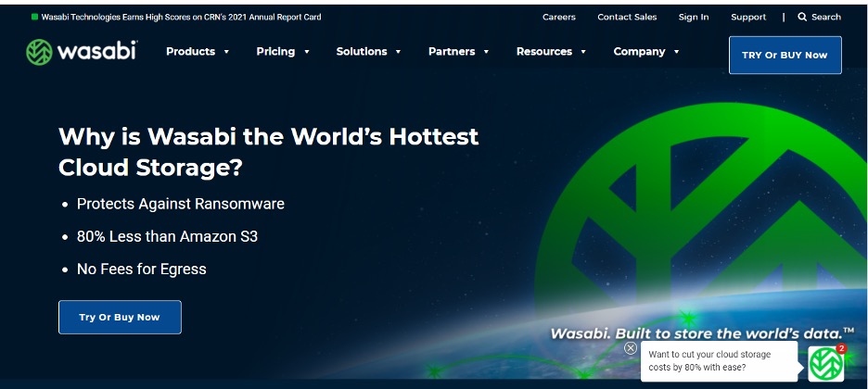Click the green square announcement icon
This screenshot has width=868, height=389.
coord(34,17)
